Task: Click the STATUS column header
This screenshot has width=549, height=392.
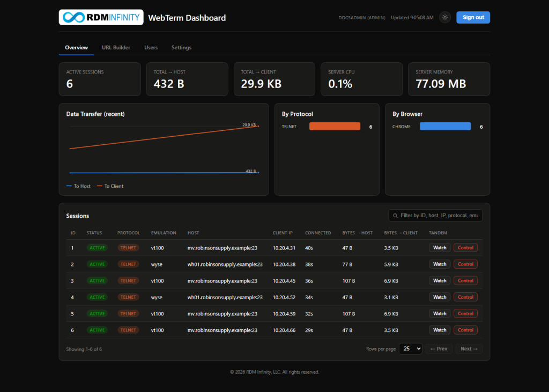Action: (x=94, y=233)
